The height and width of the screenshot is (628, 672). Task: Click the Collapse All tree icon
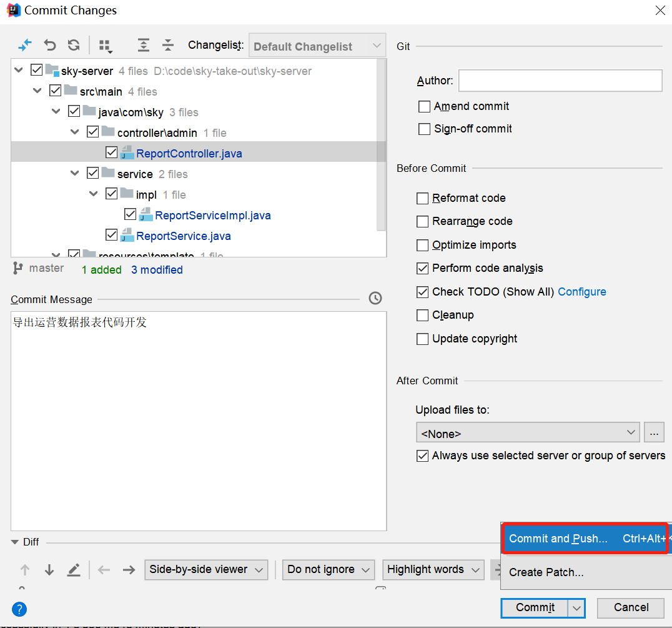(168, 46)
